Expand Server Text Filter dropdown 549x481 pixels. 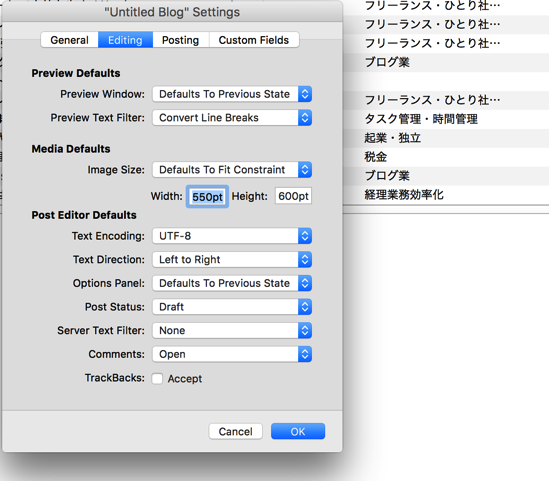click(232, 330)
